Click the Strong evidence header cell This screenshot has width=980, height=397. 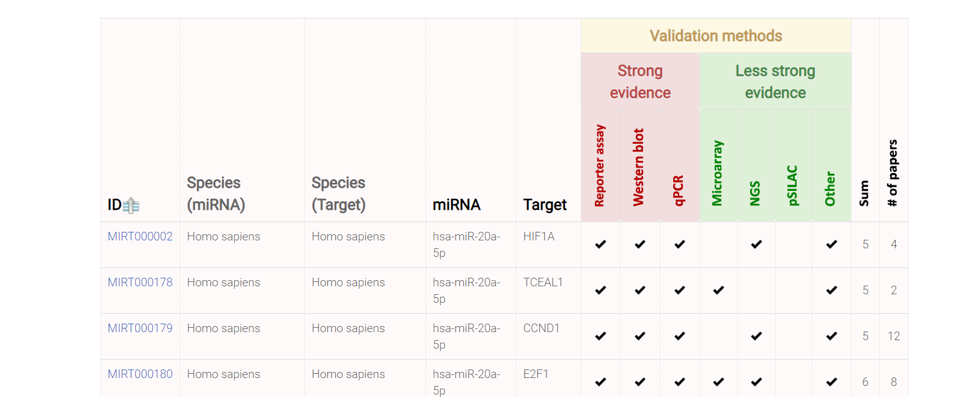640,81
